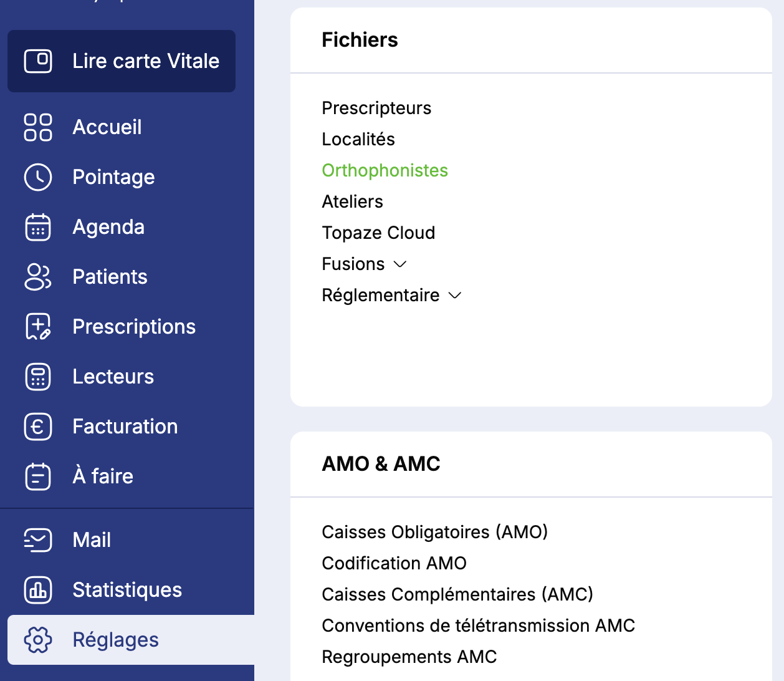Click the Facturation euro icon
This screenshot has height=681, width=784.
pyautogui.click(x=38, y=427)
